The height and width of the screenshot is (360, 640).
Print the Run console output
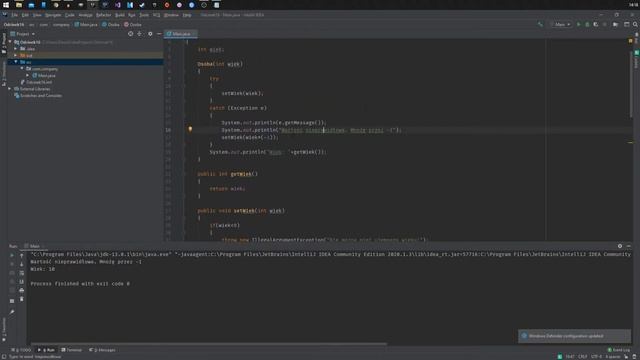22,290
